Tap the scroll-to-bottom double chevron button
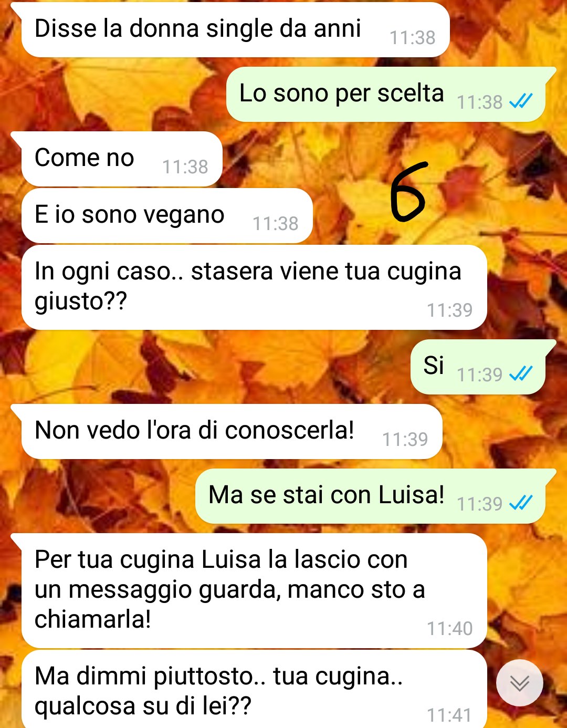This screenshot has width=567, height=728. click(520, 683)
